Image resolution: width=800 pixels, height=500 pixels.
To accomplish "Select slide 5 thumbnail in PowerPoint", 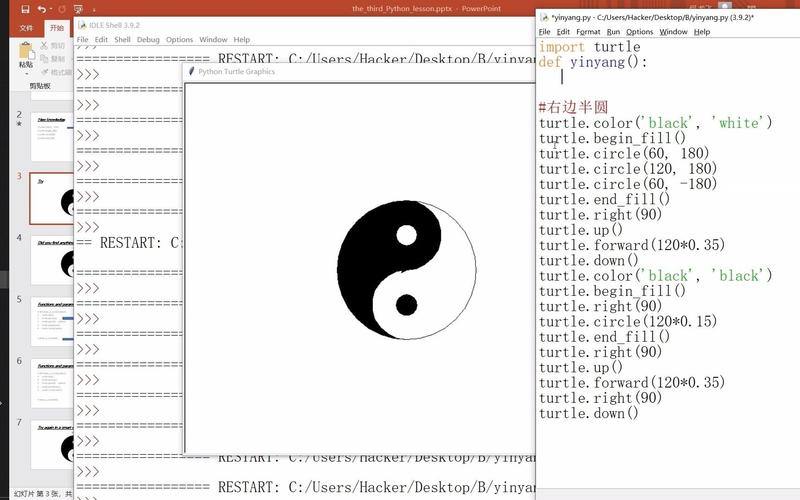I will coord(52,321).
